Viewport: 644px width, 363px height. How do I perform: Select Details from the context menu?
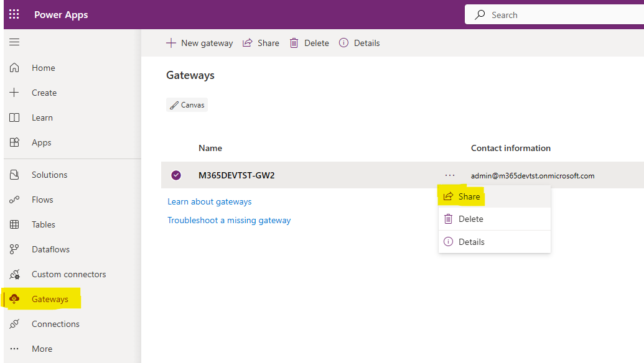click(x=471, y=242)
